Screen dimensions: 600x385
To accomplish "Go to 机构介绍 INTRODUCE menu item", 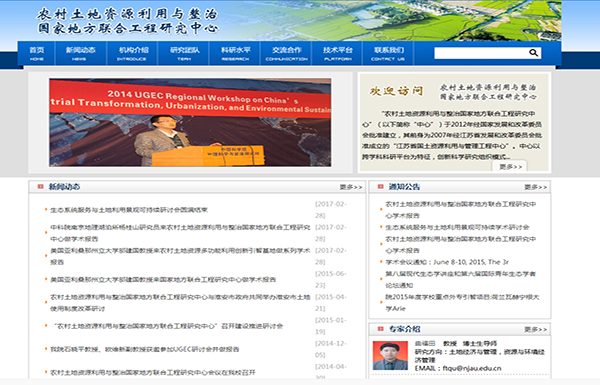I will coord(132,53).
